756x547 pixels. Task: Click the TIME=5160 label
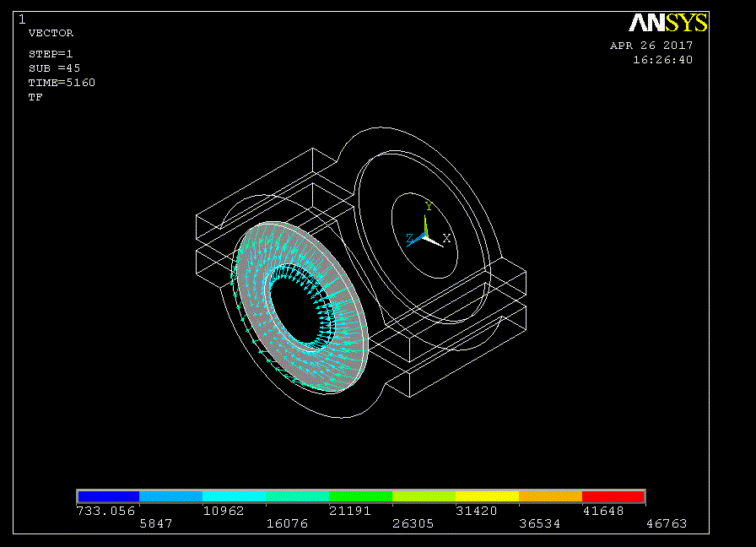coord(62,83)
